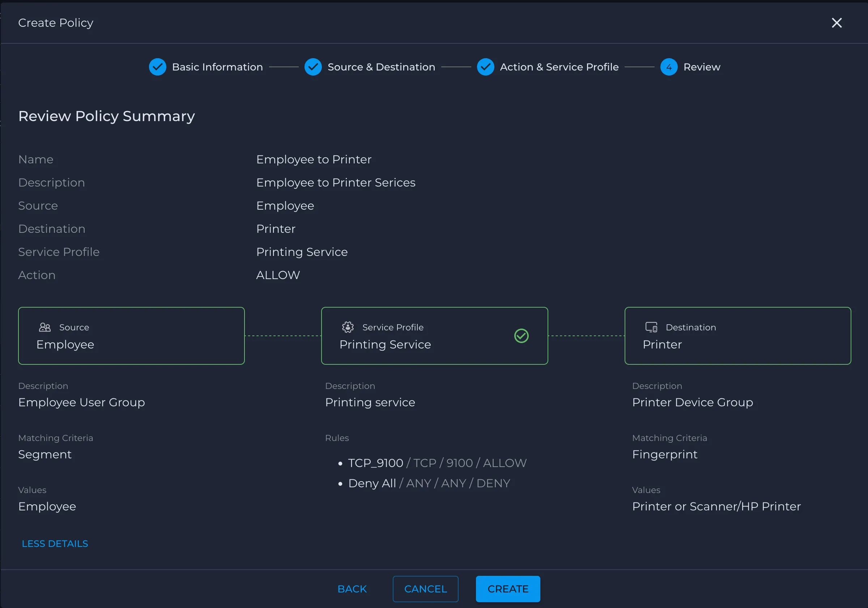
Task: Select the Destination Printer card
Action: tap(737, 335)
